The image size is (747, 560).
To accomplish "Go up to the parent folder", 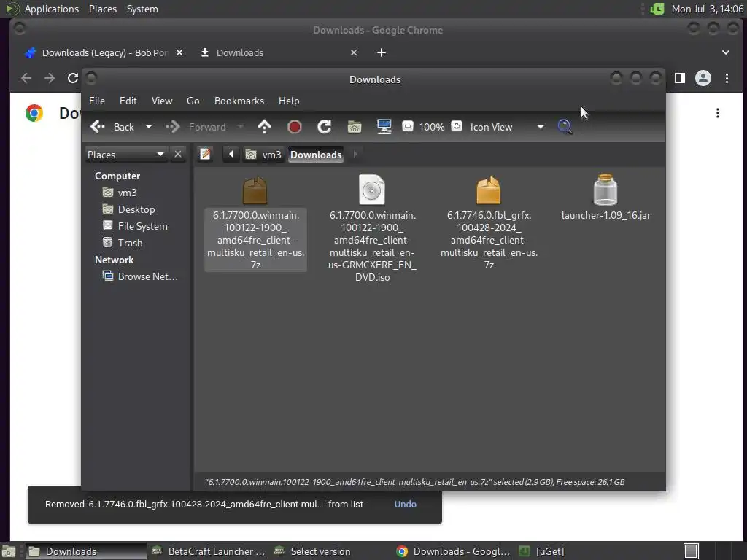I will point(264,127).
